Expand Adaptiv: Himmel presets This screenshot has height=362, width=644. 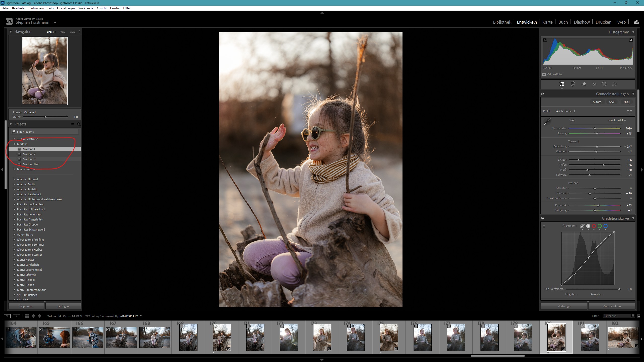click(14, 179)
